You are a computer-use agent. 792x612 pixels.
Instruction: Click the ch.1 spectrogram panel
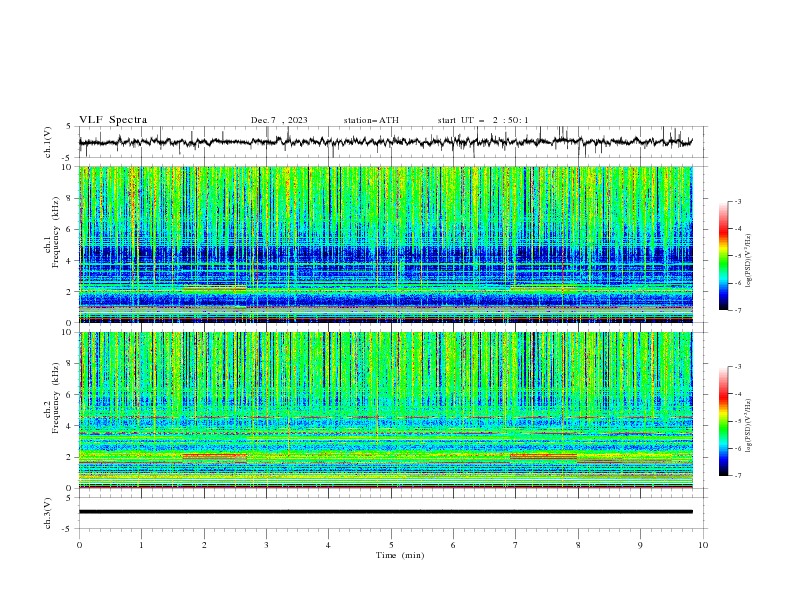(386, 244)
